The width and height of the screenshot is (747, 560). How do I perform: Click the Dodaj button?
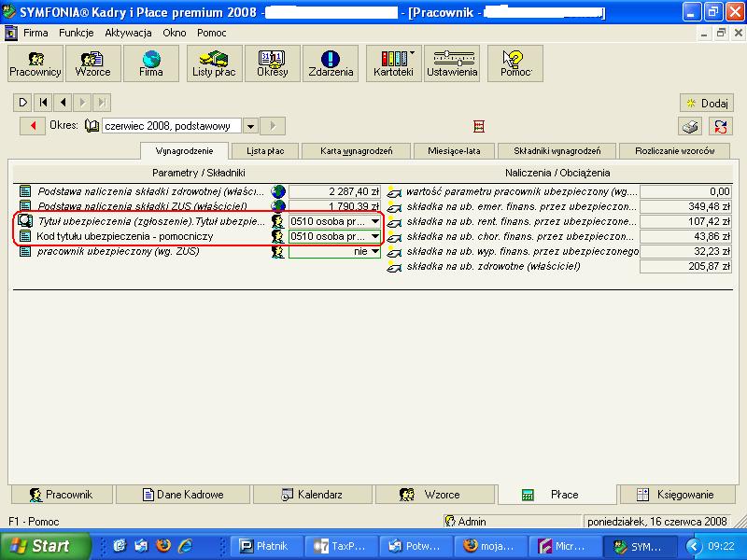tap(707, 103)
